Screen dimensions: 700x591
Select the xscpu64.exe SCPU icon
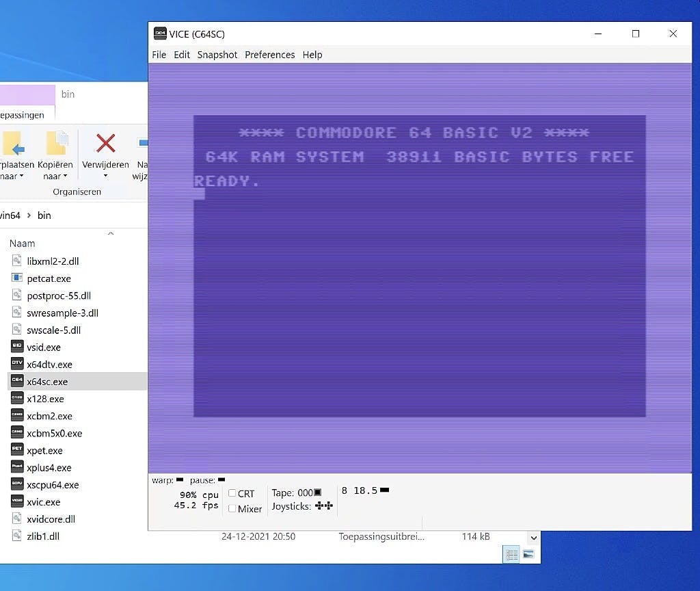pyautogui.click(x=17, y=484)
